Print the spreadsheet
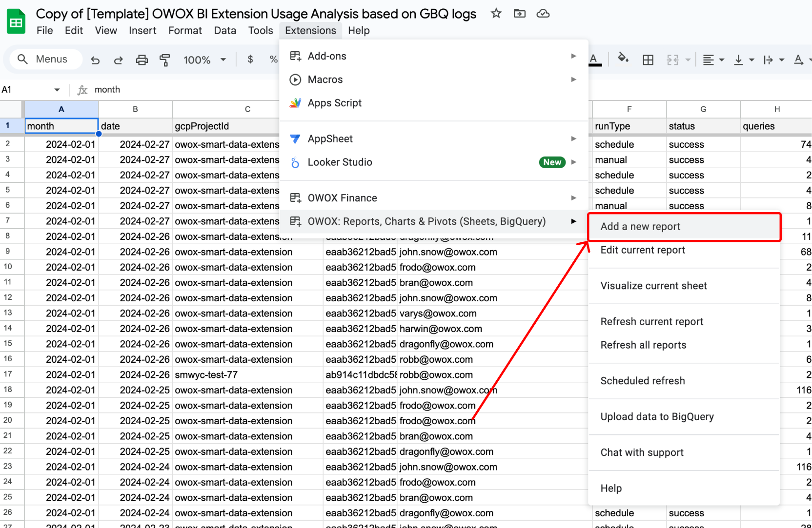The width and height of the screenshot is (812, 528). [142, 60]
